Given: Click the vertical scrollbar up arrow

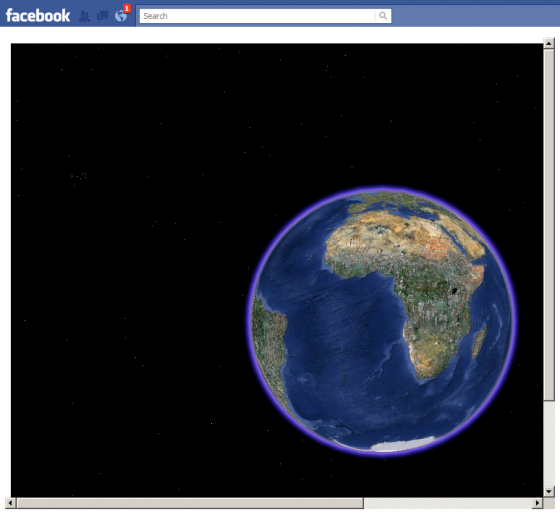Looking at the screenshot, I should tap(549, 43).
